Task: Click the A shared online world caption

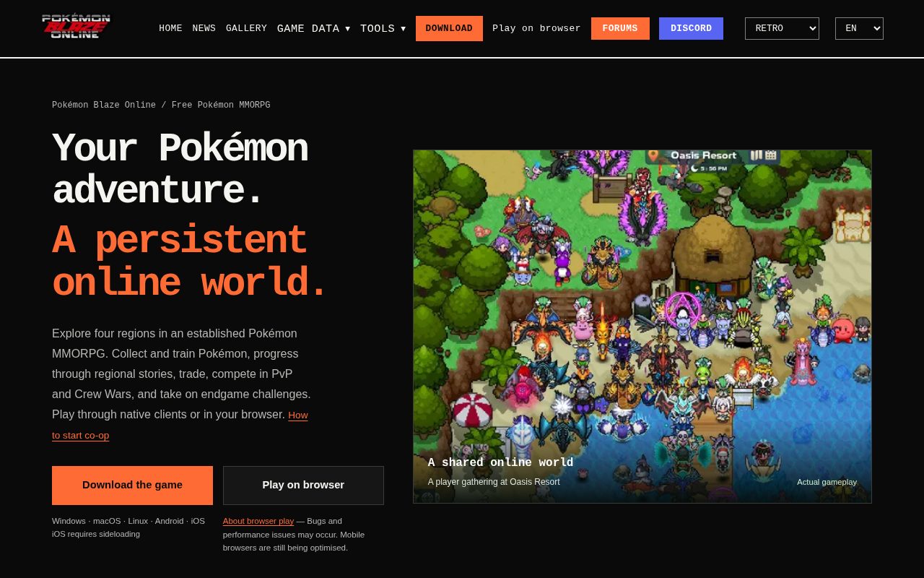Action: [x=500, y=462]
